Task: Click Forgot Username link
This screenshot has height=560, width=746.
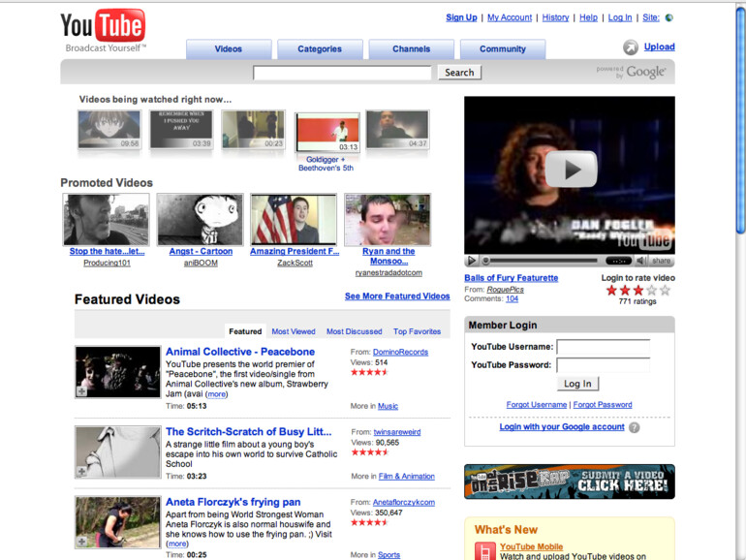Action: 536,404
